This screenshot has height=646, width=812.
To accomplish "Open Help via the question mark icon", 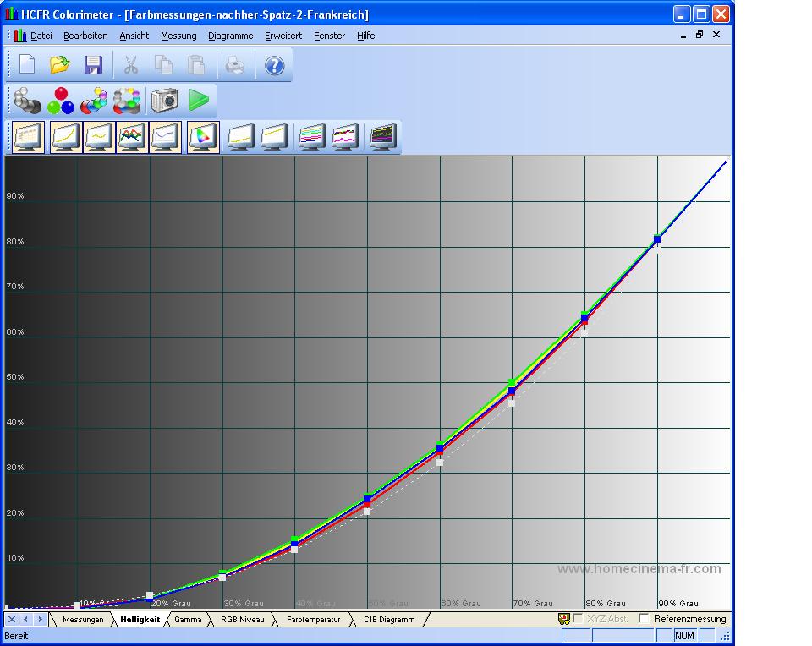I will coord(274,65).
